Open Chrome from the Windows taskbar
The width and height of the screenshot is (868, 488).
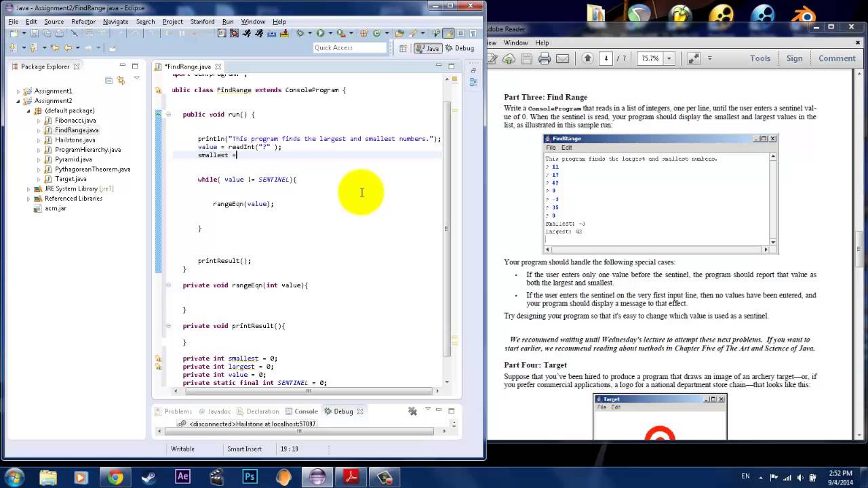click(x=115, y=477)
